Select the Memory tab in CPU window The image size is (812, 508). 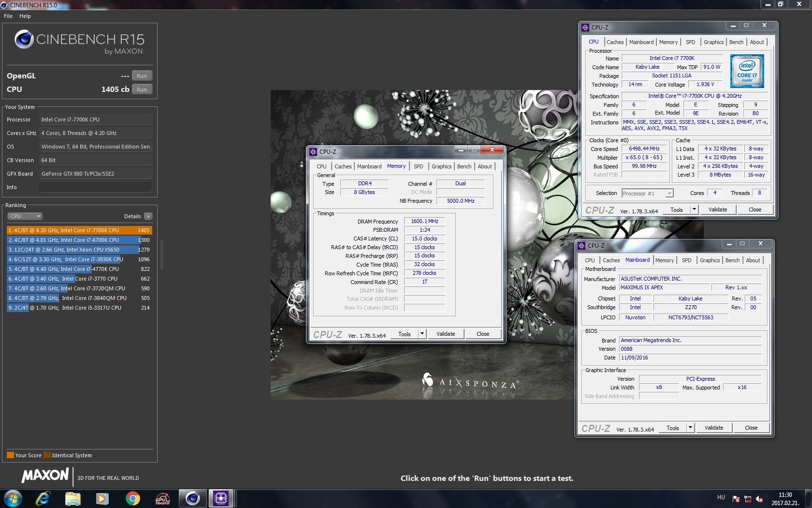[668, 42]
